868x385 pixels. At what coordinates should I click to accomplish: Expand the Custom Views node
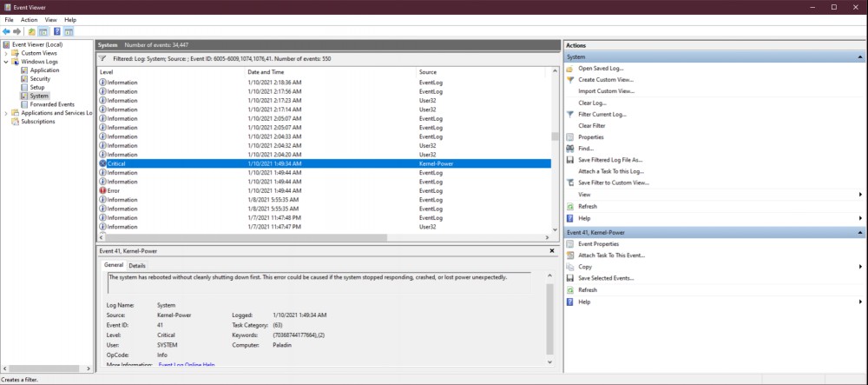(x=6, y=53)
